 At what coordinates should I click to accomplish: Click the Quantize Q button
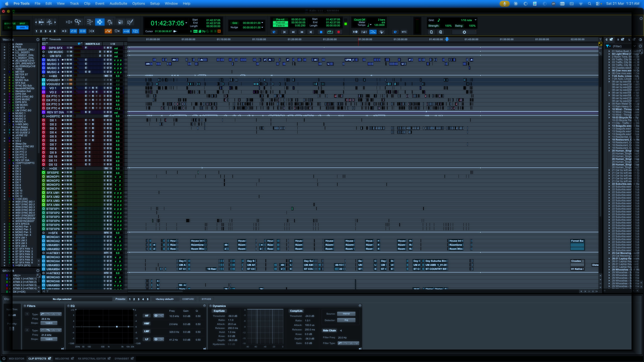pyautogui.click(x=431, y=32)
